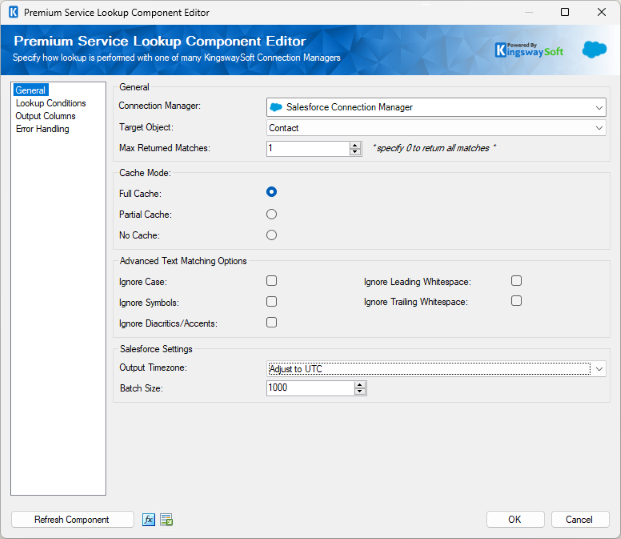Check Ignore Diacritics/Accents option
The image size is (621, 539).
click(x=271, y=322)
